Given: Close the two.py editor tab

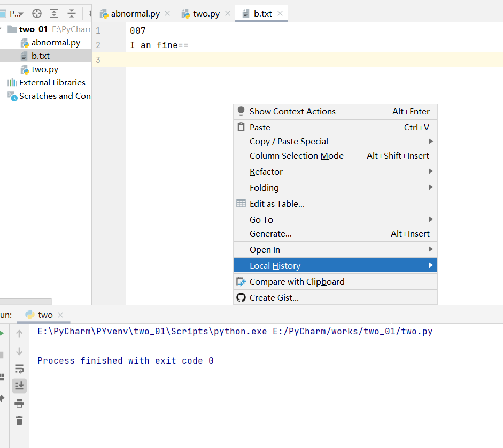Looking at the screenshot, I should click(x=228, y=13).
